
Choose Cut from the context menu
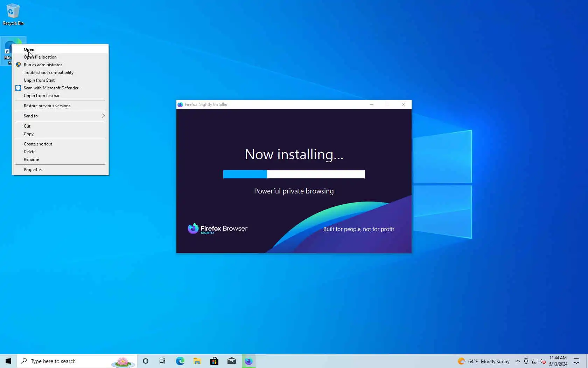pos(60,126)
